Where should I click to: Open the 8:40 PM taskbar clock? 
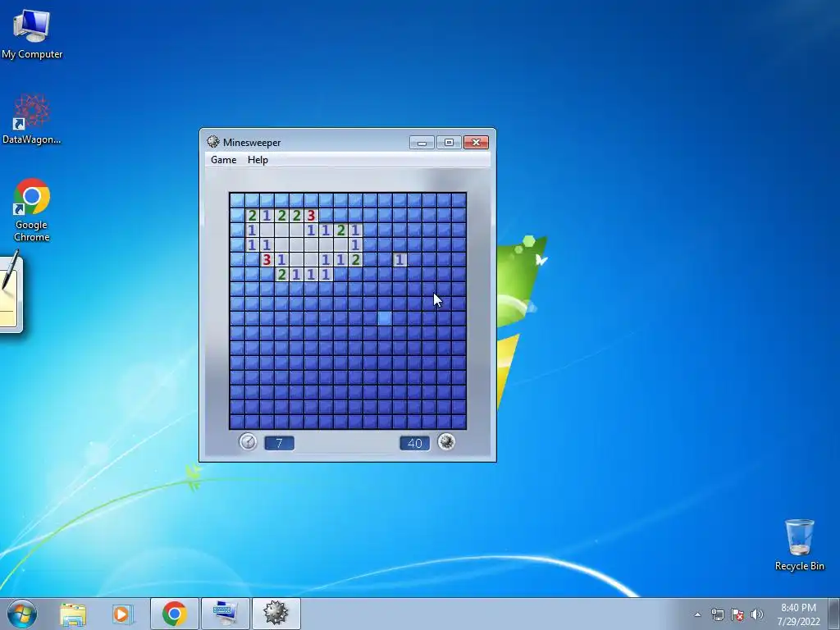798,614
